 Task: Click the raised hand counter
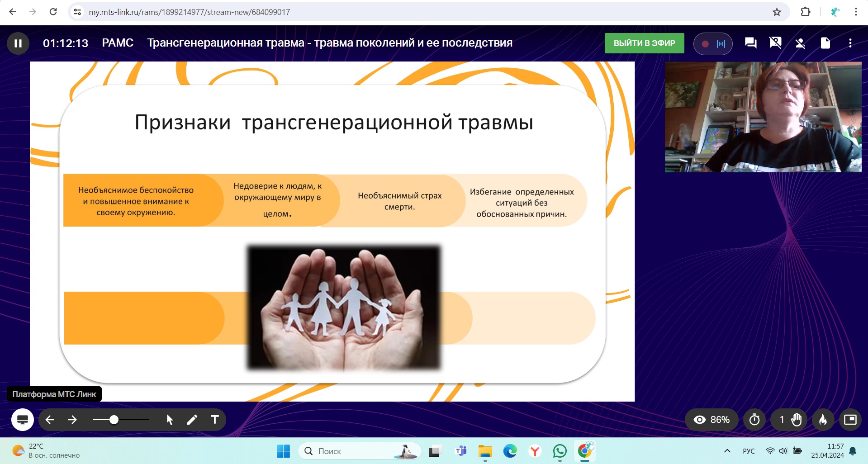[790, 420]
